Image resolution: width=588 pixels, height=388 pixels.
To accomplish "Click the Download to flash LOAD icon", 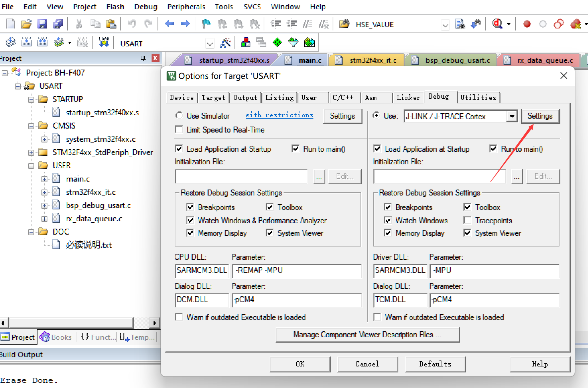I will 104,42.
